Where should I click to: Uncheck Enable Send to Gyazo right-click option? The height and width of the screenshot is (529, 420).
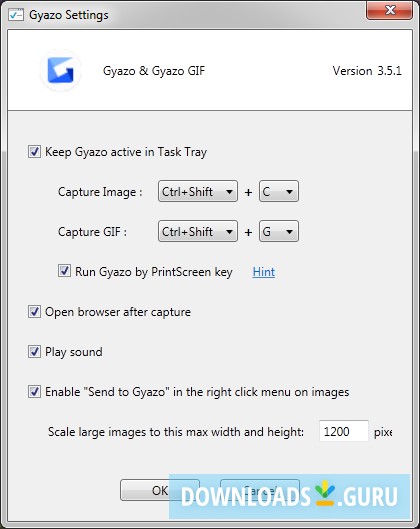click(34, 392)
